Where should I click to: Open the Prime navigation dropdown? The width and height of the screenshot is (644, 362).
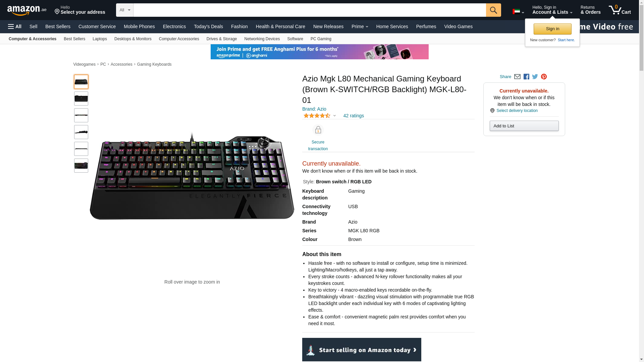pyautogui.click(x=360, y=26)
